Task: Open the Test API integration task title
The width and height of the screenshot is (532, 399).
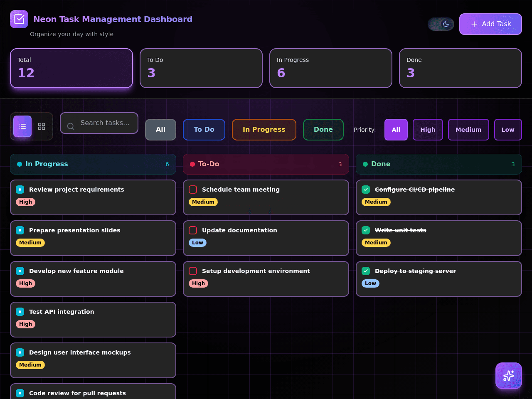Action: [62, 312]
